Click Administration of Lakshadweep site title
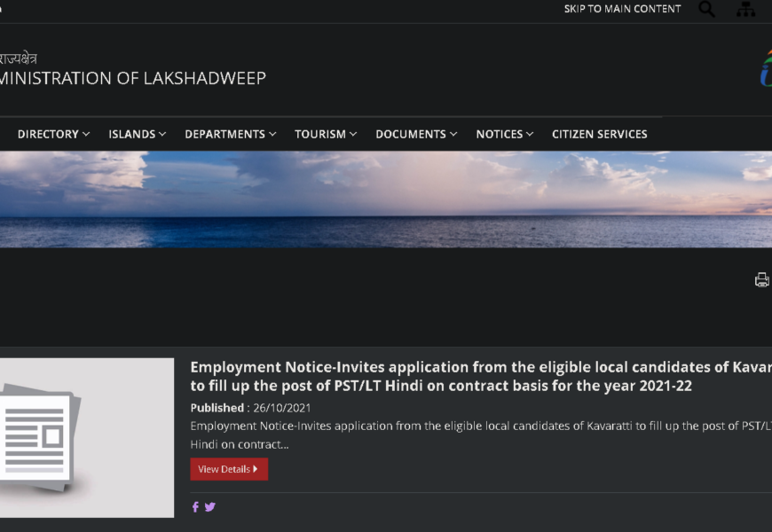 coord(133,78)
